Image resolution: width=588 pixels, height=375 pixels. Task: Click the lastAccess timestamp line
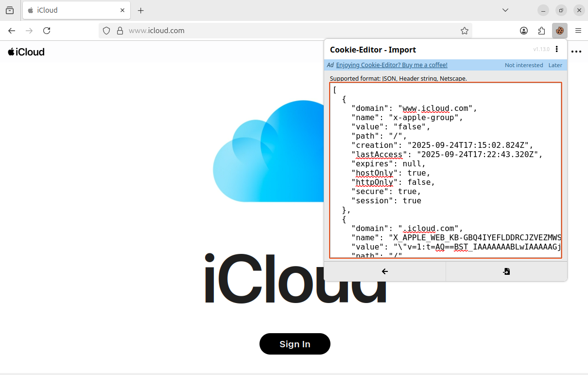447,155
